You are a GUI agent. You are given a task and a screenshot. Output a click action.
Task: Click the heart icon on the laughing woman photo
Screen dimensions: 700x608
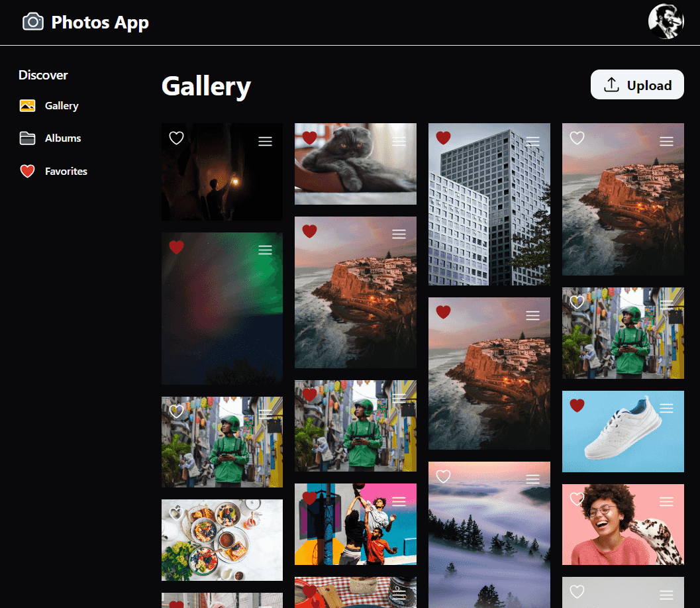pos(577,499)
